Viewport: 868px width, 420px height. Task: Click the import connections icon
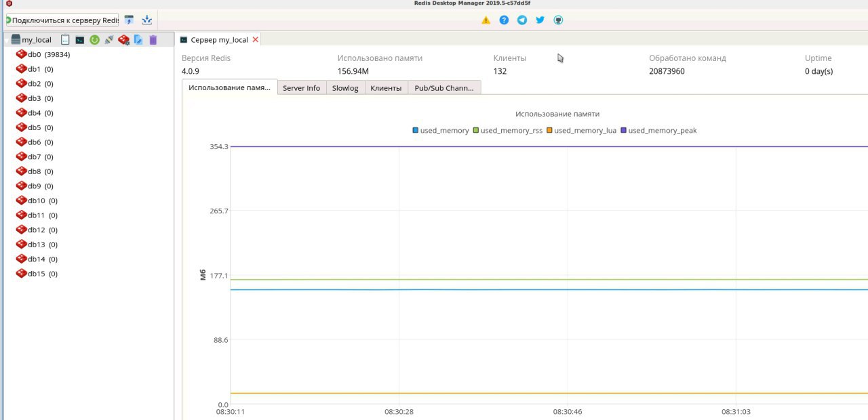click(129, 20)
